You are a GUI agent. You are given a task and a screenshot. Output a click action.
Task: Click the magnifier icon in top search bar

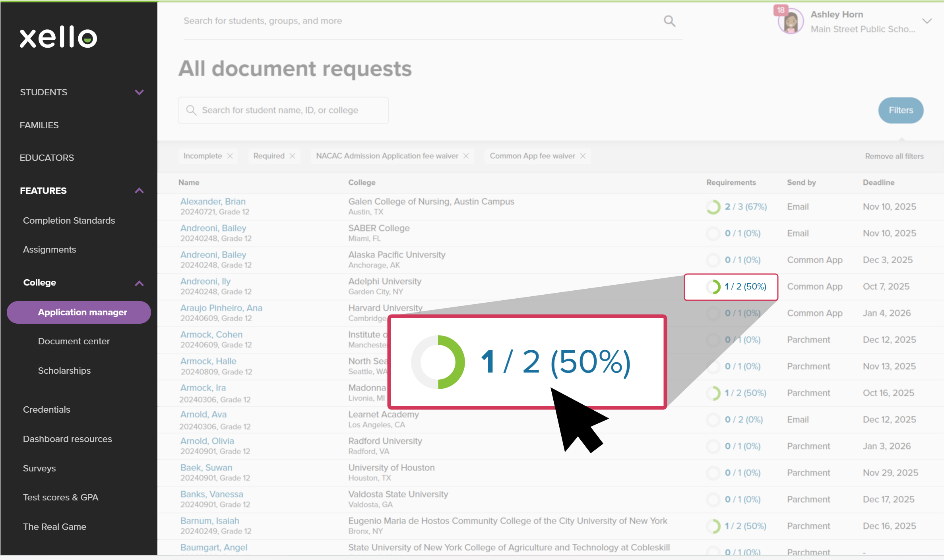669,21
